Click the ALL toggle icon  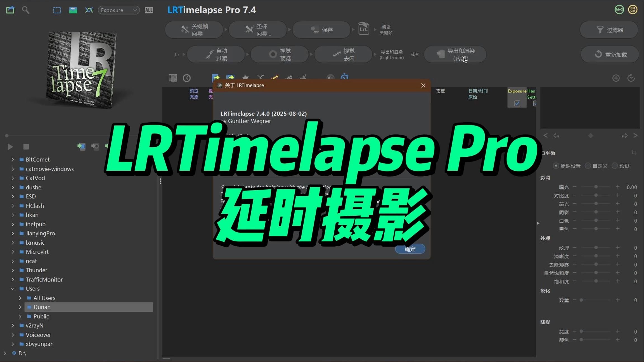coord(149,10)
